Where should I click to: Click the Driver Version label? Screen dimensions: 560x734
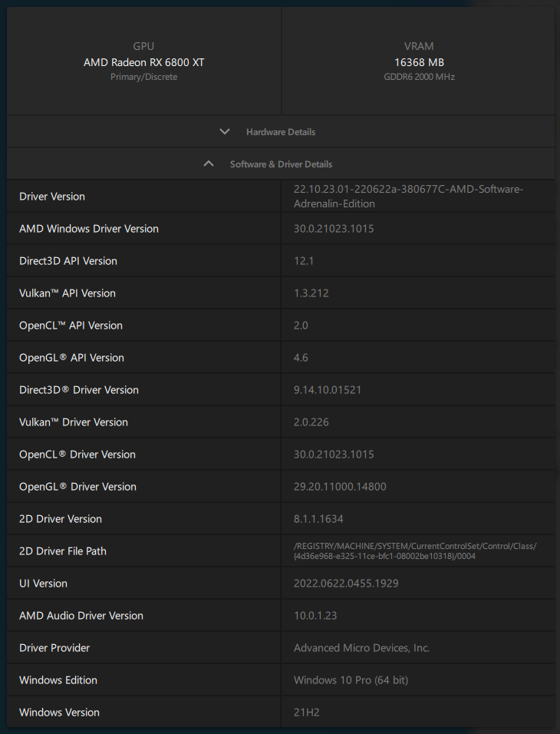point(52,197)
